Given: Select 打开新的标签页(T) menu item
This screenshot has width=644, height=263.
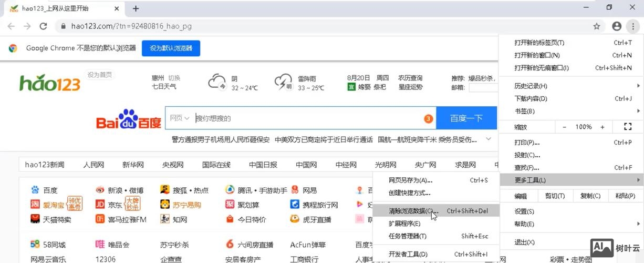Looking at the screenshot, I should click(x=571, y=43).
